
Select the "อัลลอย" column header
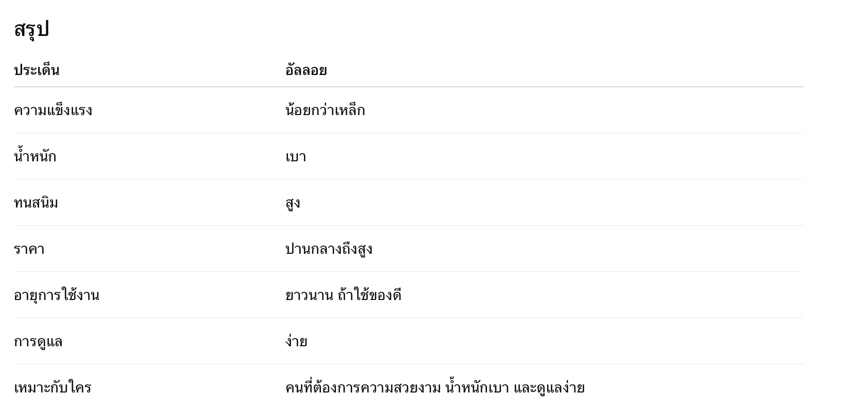pos(306,70)
